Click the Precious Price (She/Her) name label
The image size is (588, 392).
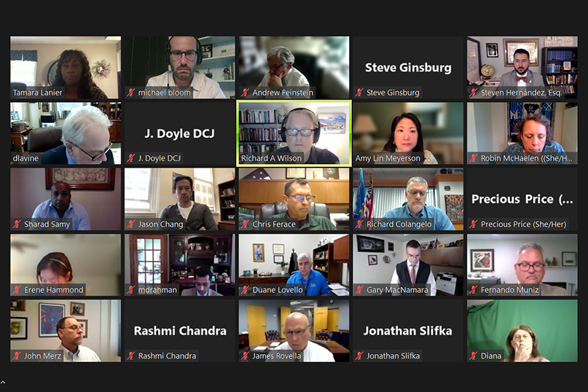pos(523,224)
